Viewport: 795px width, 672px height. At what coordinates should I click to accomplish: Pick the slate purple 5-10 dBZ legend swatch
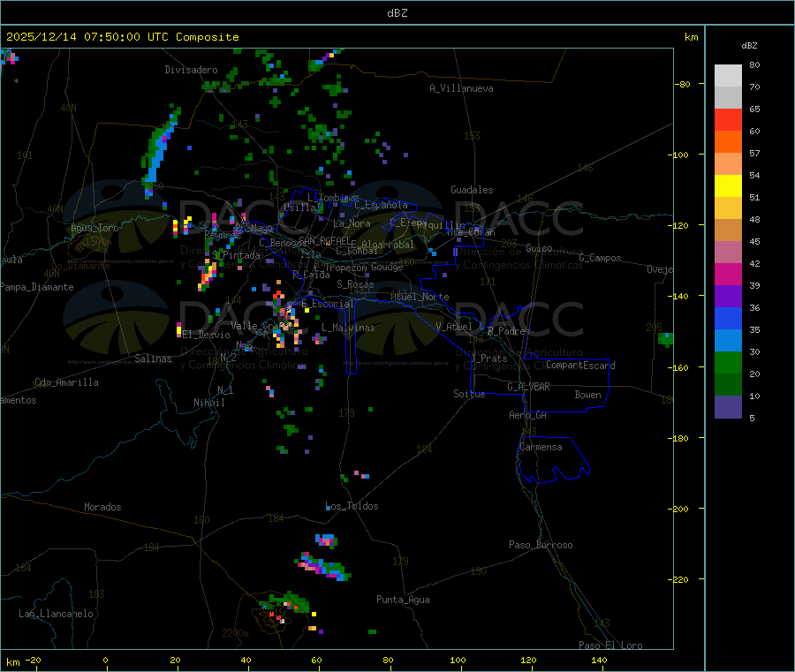(728, 407)
